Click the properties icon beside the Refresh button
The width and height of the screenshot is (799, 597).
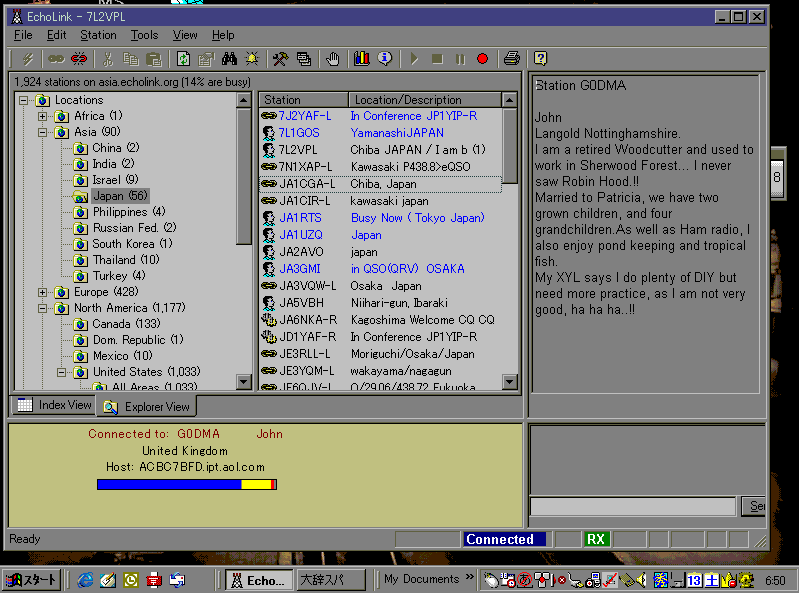pyautogui.click(x=206, y=59)
